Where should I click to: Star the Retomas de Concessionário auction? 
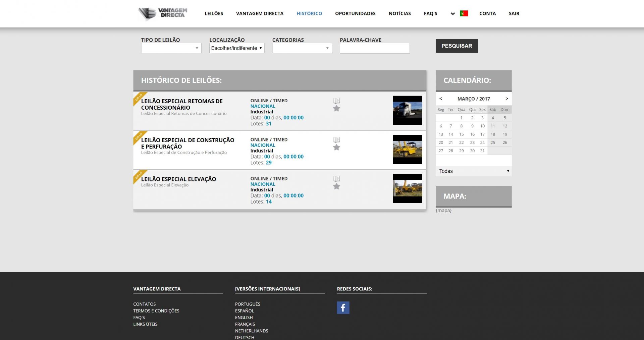click(336, 108)
